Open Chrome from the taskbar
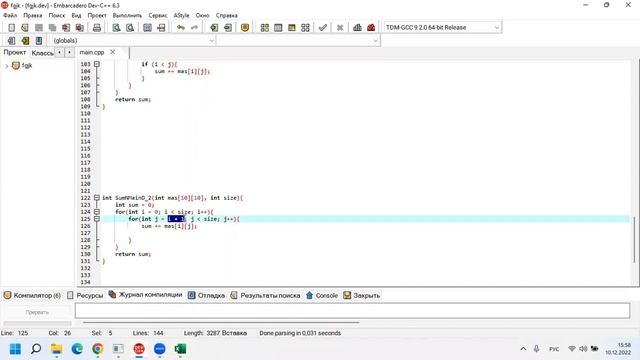 pos(98,349)
